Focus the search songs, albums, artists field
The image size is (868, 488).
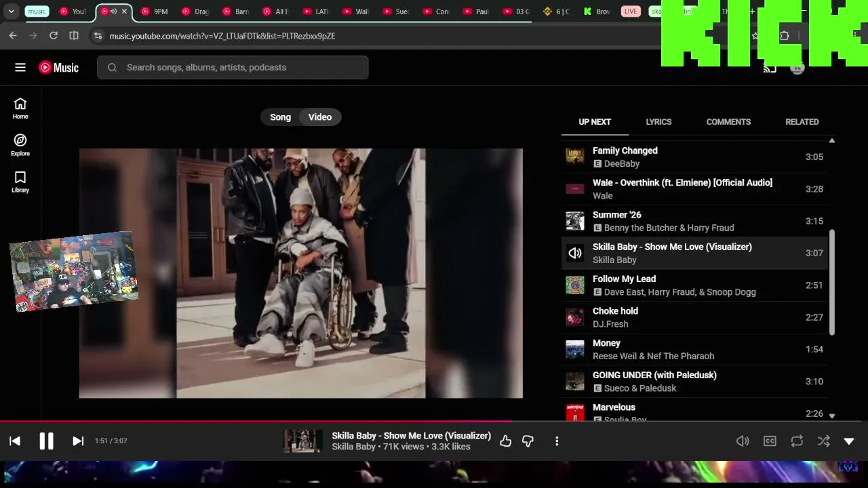[x=233, y=67]
